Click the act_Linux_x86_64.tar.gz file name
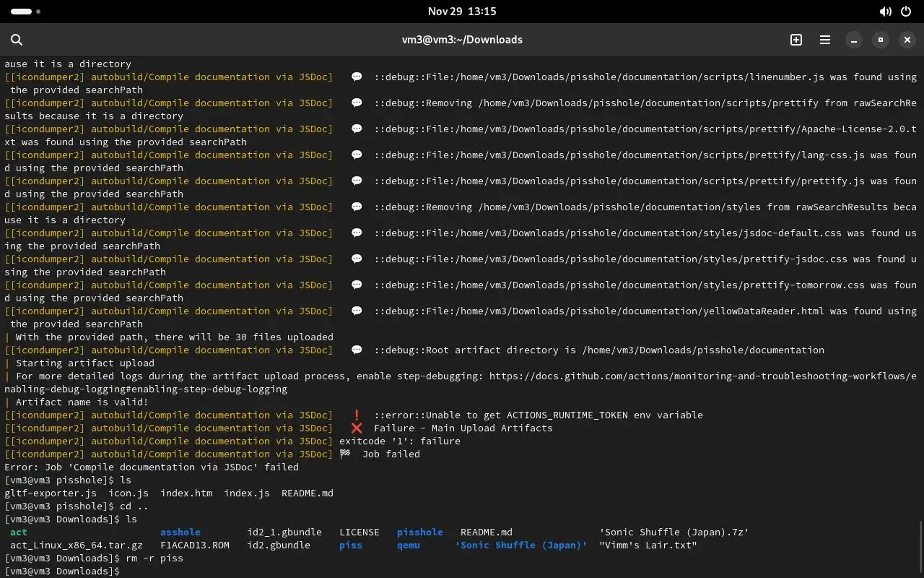 [77, 545]
